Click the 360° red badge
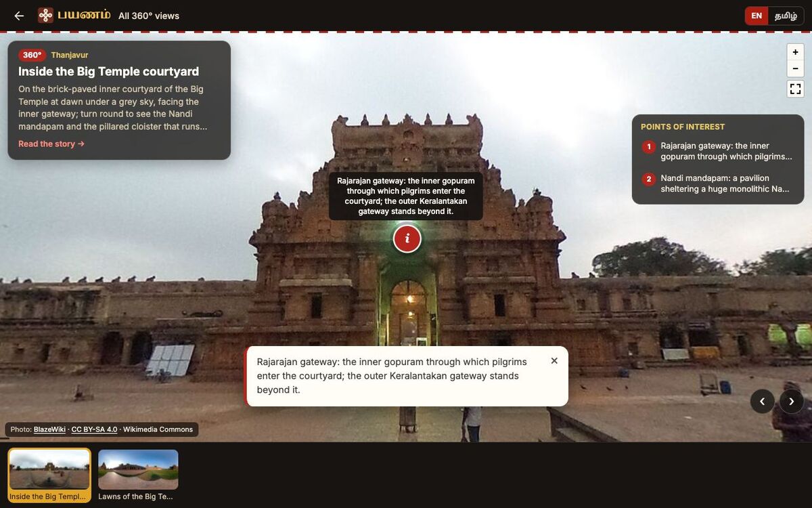Image resolution: width=812 pixels, height=508 pixels. [x=32, y=55]
